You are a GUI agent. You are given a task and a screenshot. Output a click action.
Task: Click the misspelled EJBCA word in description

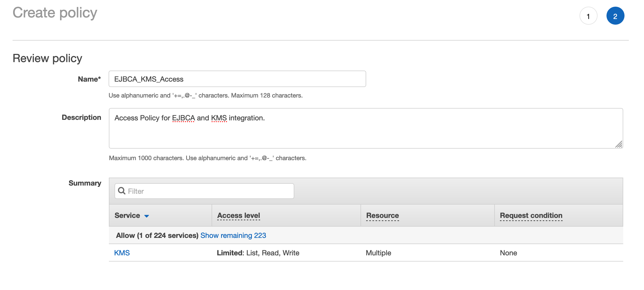(x=183, y=118)
